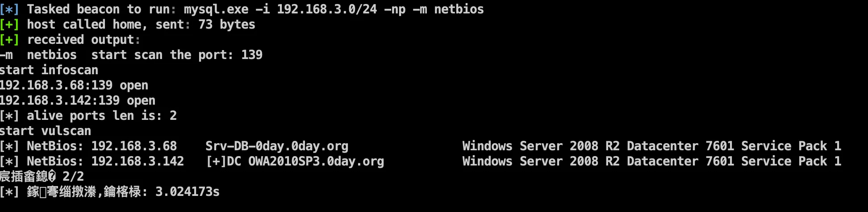The height and width of the screenshot is (212, 868).
Task: Click the 192.168.3.142:139 open result
Action: tap(77, 101)
